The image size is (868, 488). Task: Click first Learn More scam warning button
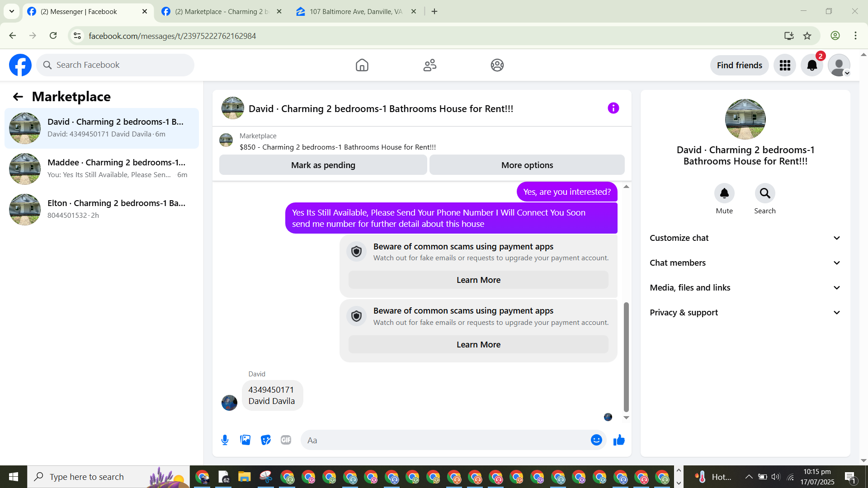click(478, 280)
